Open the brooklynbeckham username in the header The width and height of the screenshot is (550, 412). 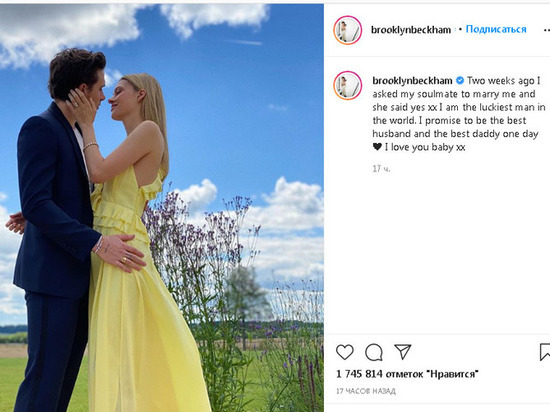(411, 30)
